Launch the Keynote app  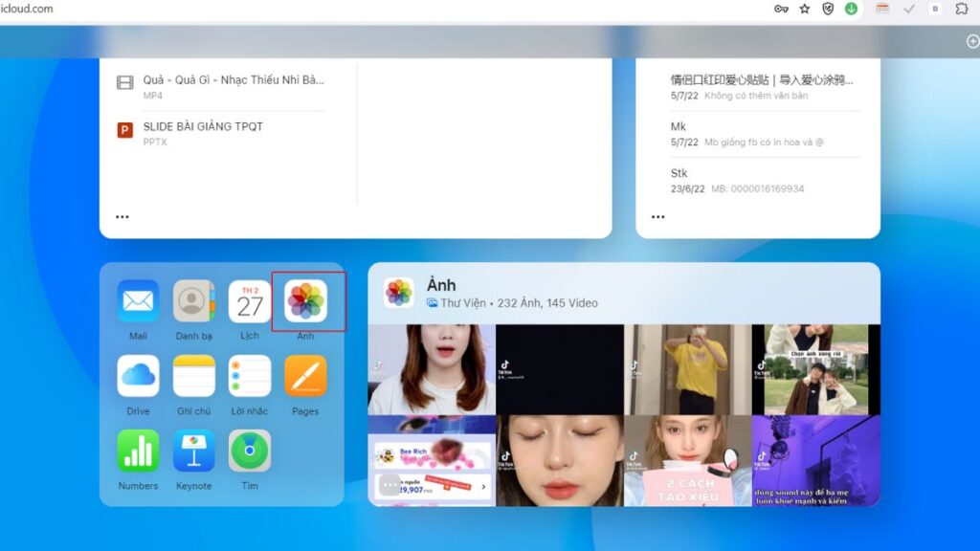click(193, 451)
